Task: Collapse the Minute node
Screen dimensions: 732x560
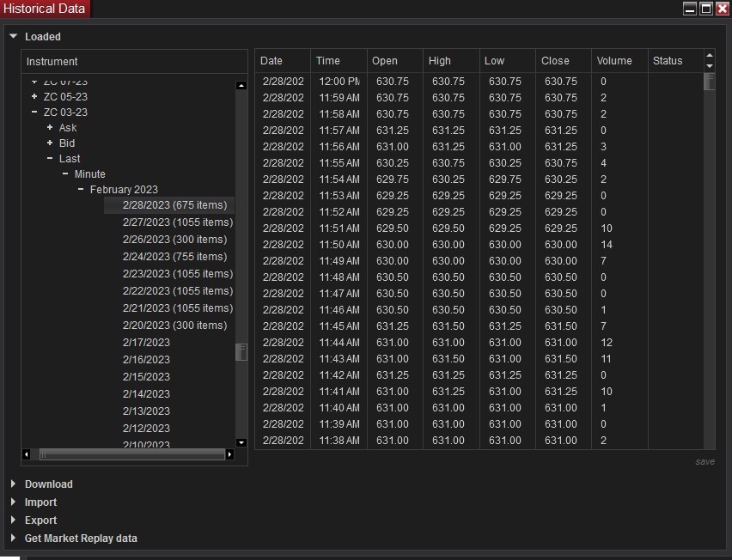Action: tap(65, 174)
